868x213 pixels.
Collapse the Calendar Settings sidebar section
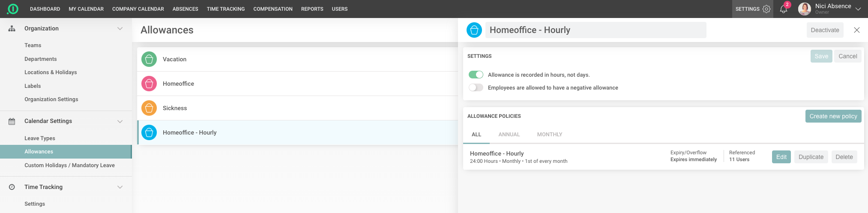click(120, 121)
